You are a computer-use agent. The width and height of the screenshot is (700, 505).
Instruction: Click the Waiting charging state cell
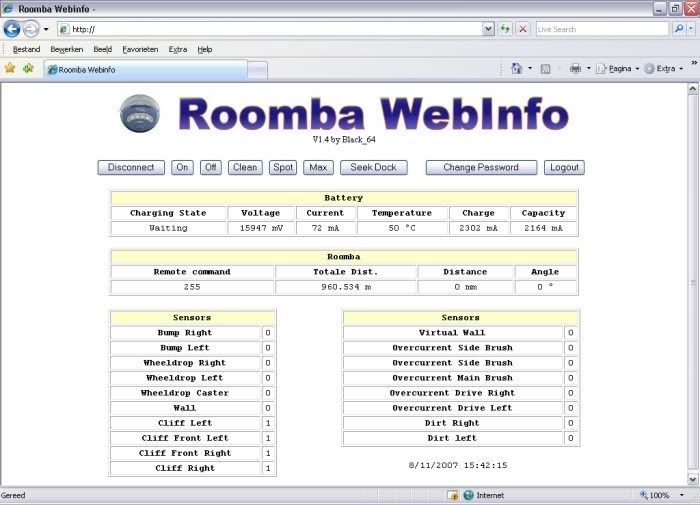coord(168,228)
